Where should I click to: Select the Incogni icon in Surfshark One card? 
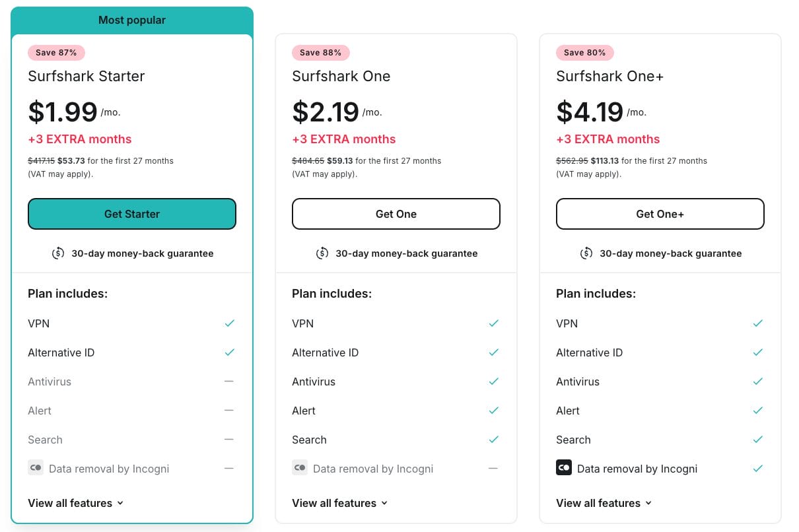point(300,467)
